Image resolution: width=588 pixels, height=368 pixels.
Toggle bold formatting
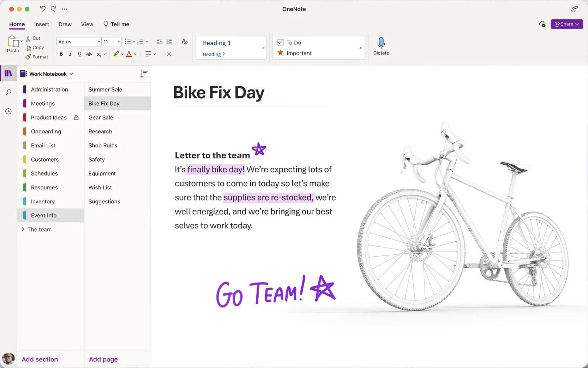click(61, 54)
